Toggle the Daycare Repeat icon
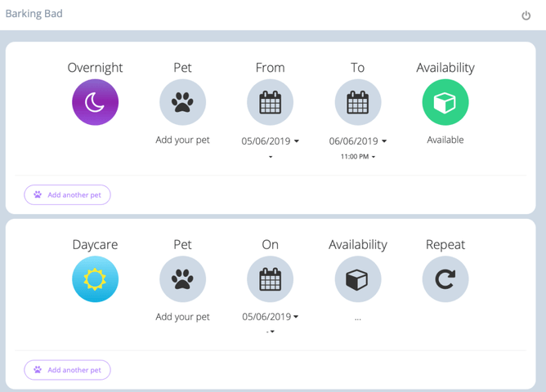Screen dimensions: 546x392 tap(445, 279)
